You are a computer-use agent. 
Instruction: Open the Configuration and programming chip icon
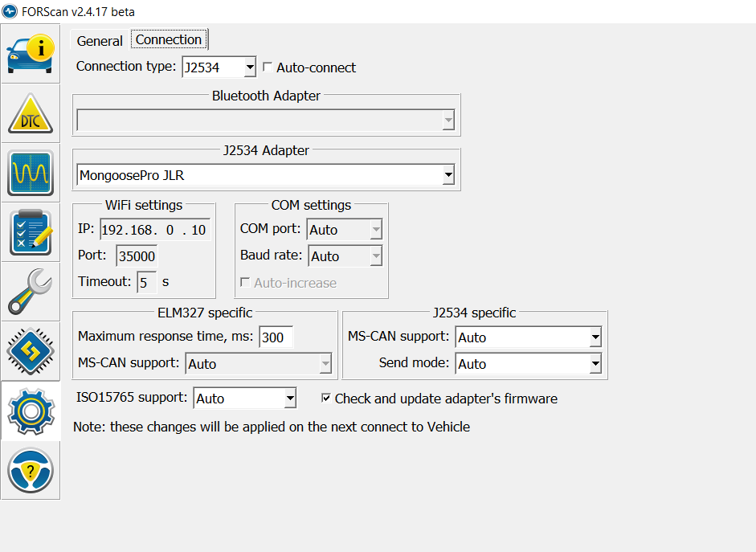(x=30, y=351)
